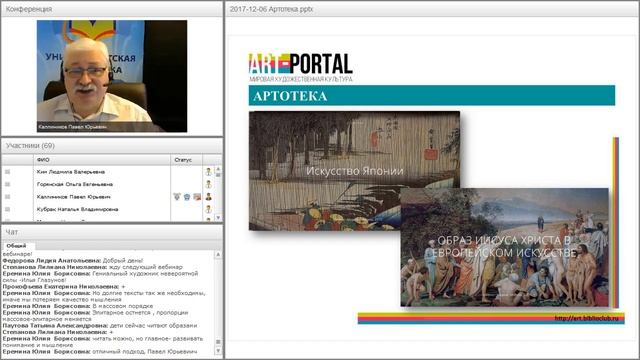This screenshot has height=360, width=640.
Task: Click user icon for Кубрак Наталья Владимировна
Action: click(x=209, y=209)
